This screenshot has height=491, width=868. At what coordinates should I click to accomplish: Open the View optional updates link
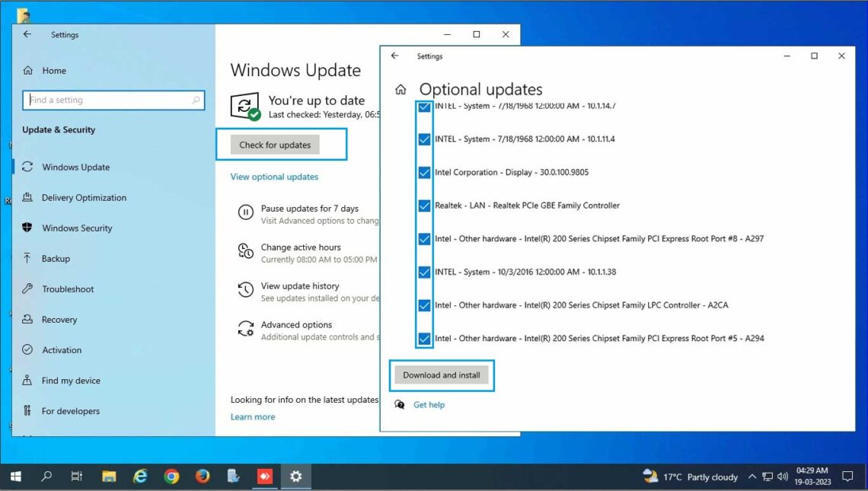tap(274, 177)
